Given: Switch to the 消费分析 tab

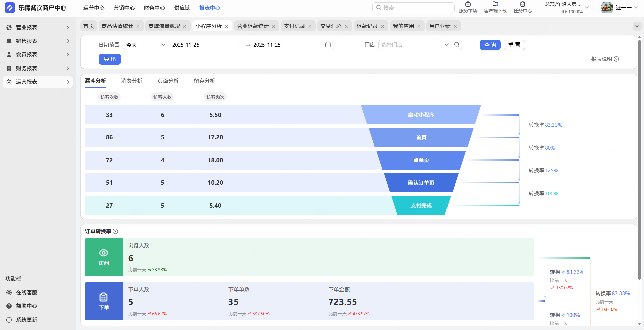Looking at the screenshot, I should 132,81.
